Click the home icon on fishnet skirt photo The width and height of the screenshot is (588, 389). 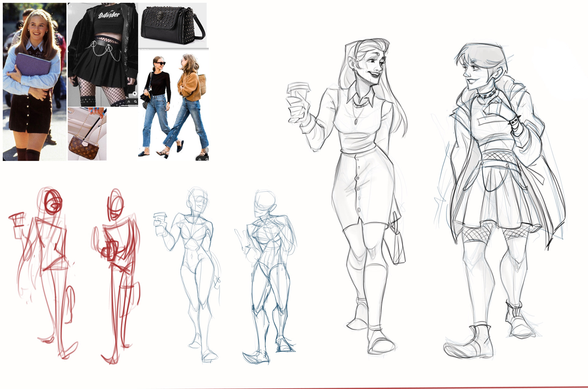tap(129, 102)
